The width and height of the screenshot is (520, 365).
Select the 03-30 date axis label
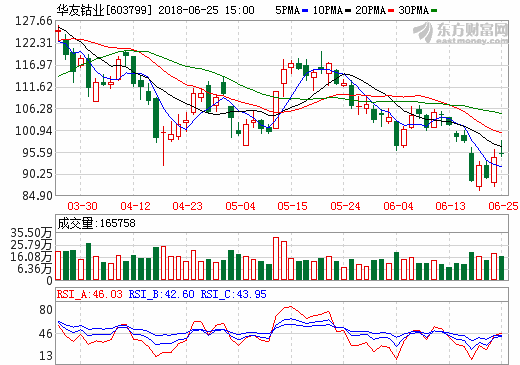(82, 206)
